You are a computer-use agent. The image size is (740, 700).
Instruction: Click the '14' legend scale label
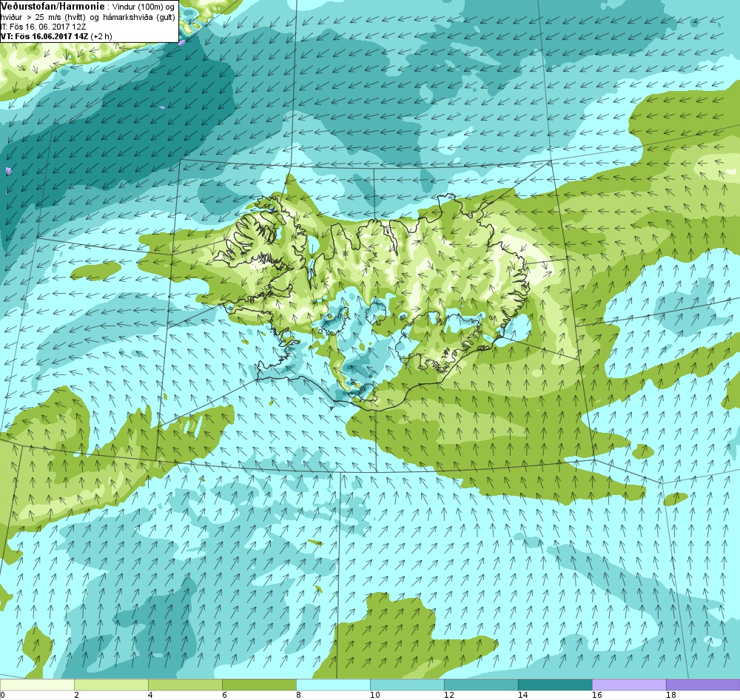tap(523, 695)
